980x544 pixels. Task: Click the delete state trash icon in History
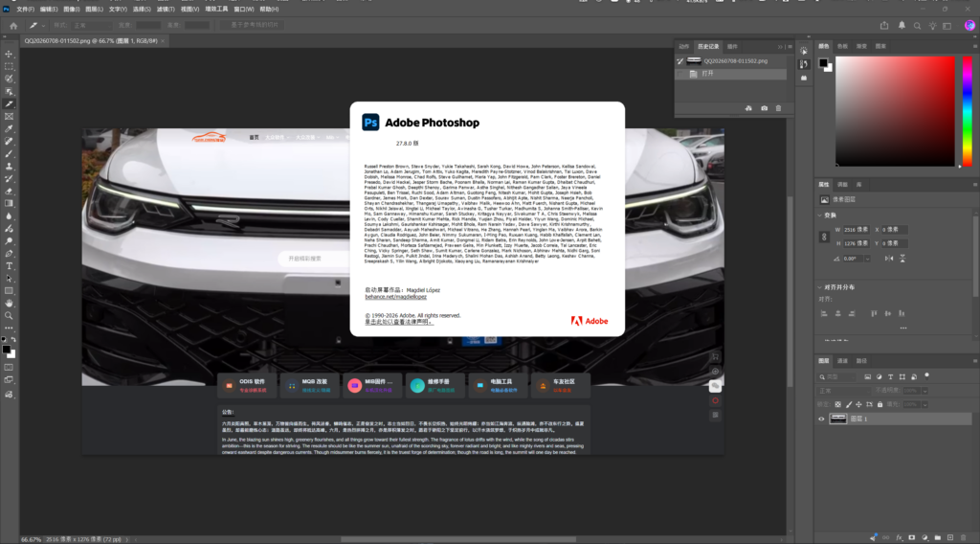(778, 108)
